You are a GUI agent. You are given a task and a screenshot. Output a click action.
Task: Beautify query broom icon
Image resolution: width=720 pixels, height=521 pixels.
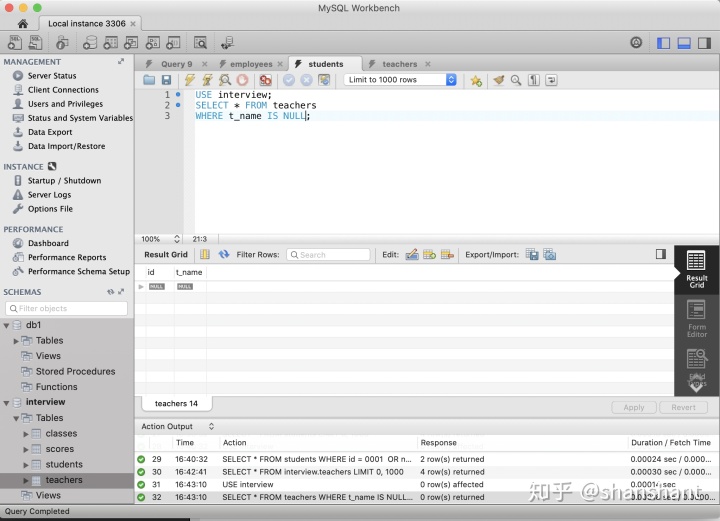[499, 80]
